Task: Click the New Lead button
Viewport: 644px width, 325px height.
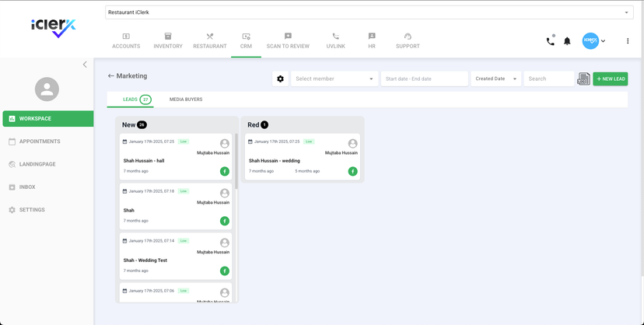Action: coord(610,79)
